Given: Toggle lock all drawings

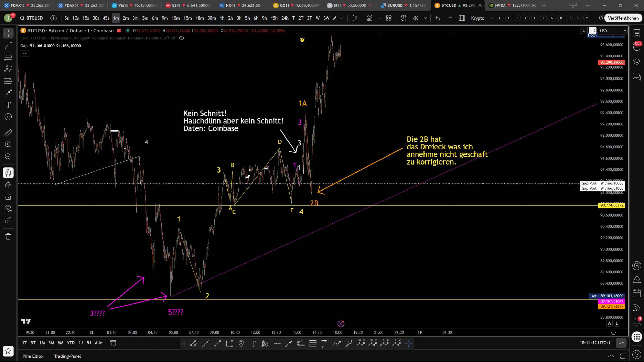Looking at the screenshot, I should tap(8, 197).
